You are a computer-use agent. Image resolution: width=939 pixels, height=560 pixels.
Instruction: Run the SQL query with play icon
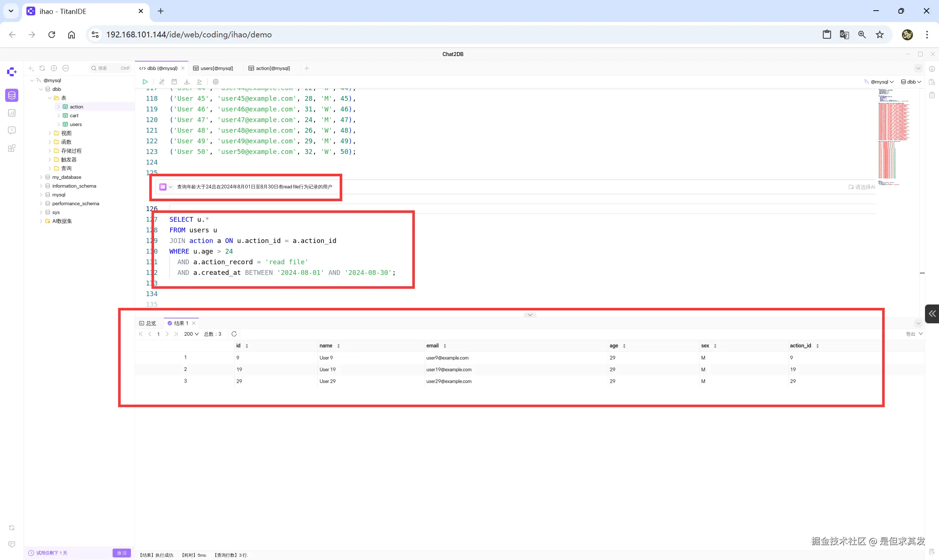(145, 82)
